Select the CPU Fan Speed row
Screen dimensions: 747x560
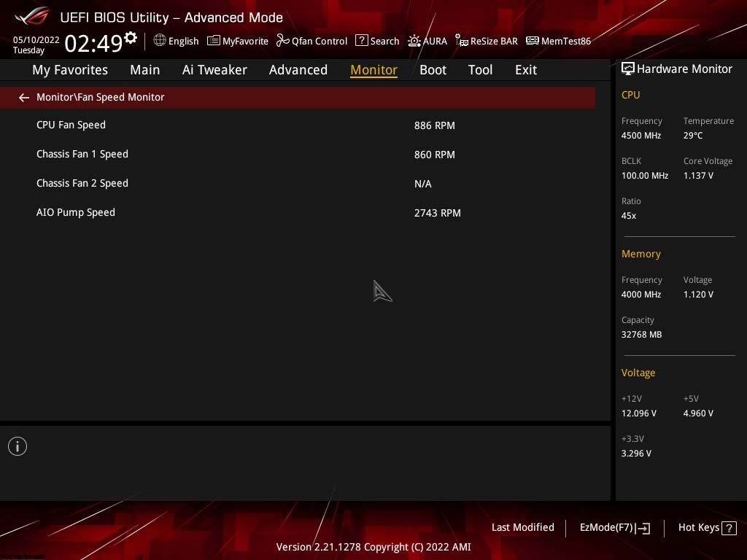(x=298, y=125)
